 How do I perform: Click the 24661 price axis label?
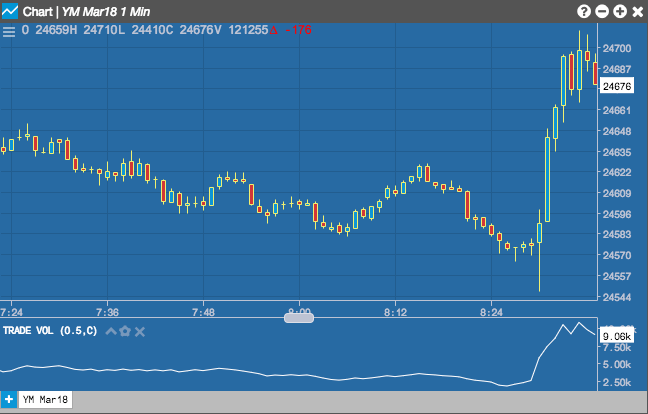pos(617,110)
